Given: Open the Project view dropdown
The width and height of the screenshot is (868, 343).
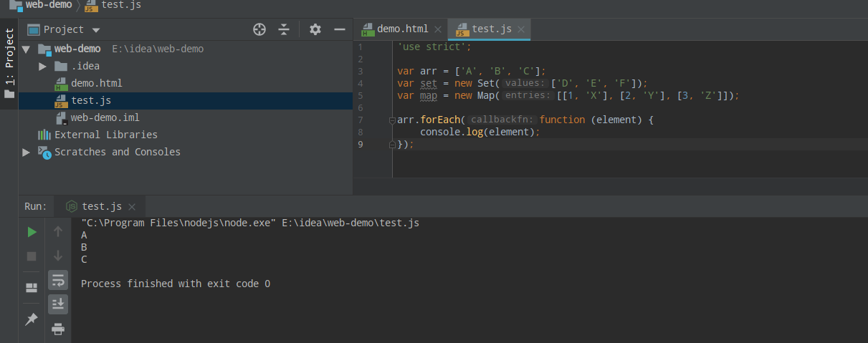Looking at the screenshot, I should [96, 30].
